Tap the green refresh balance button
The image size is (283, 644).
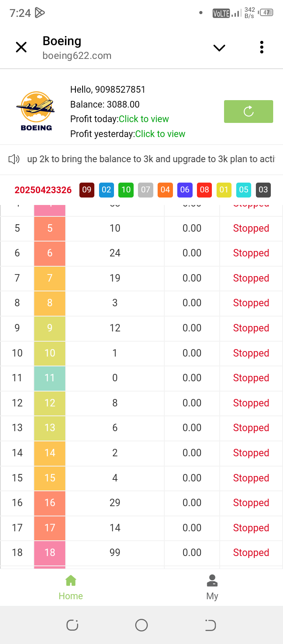[248, 112]
